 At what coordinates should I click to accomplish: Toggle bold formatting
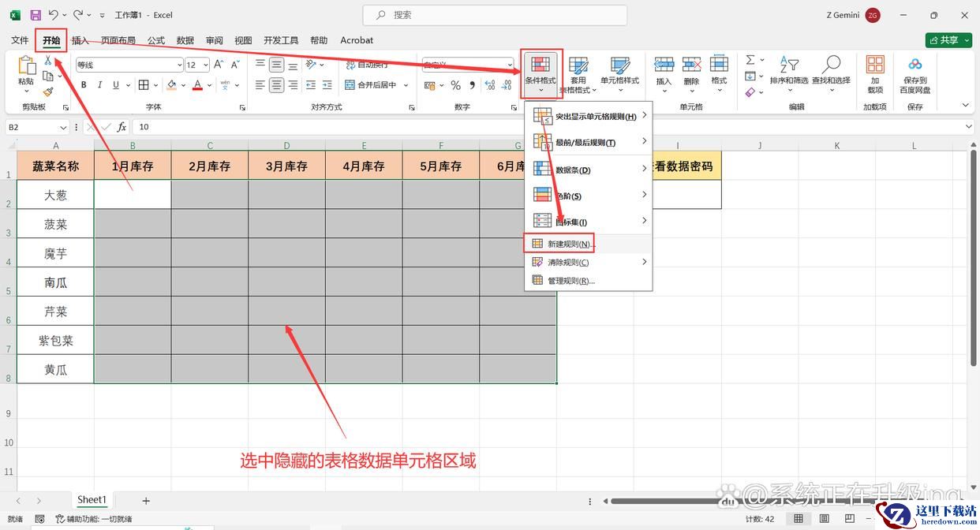click(x=82, y=85)
